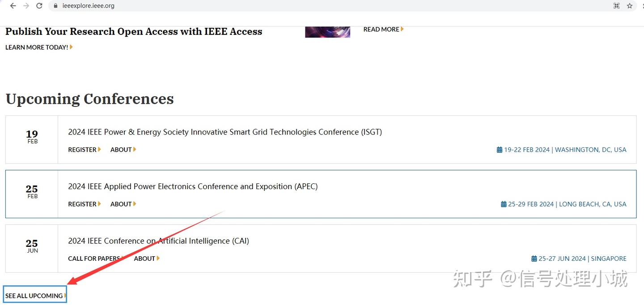Image resolution: width=644 pixels, height=305 pixels.
Task: Open the ISGT conference title
Action: [225, 132]
